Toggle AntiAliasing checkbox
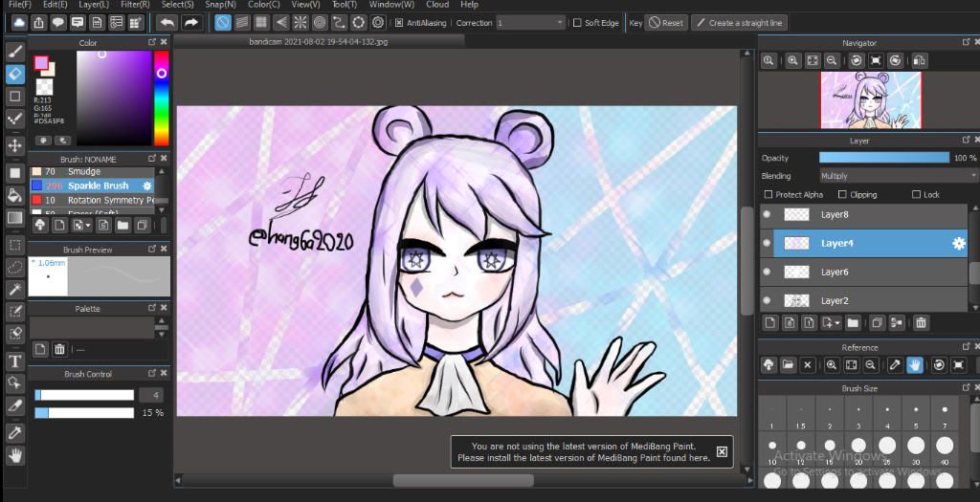Screen dimensions: 980x502 click(x=399, y=23)
